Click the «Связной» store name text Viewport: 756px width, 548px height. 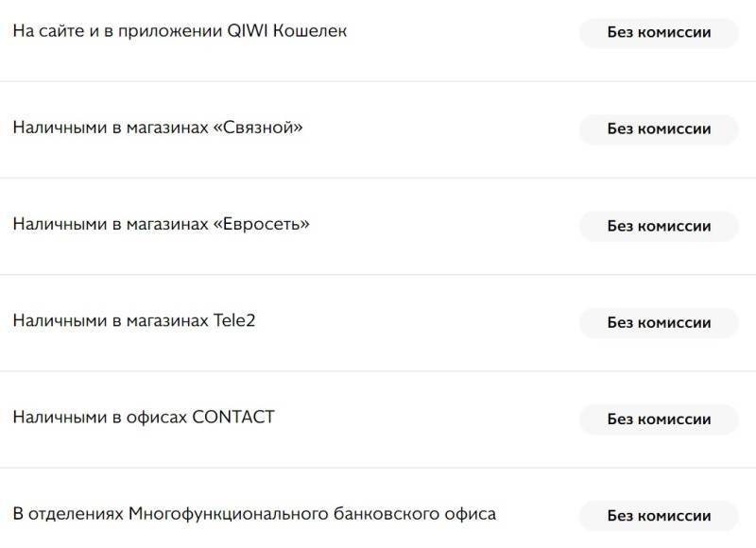click(x=258, y=128)
